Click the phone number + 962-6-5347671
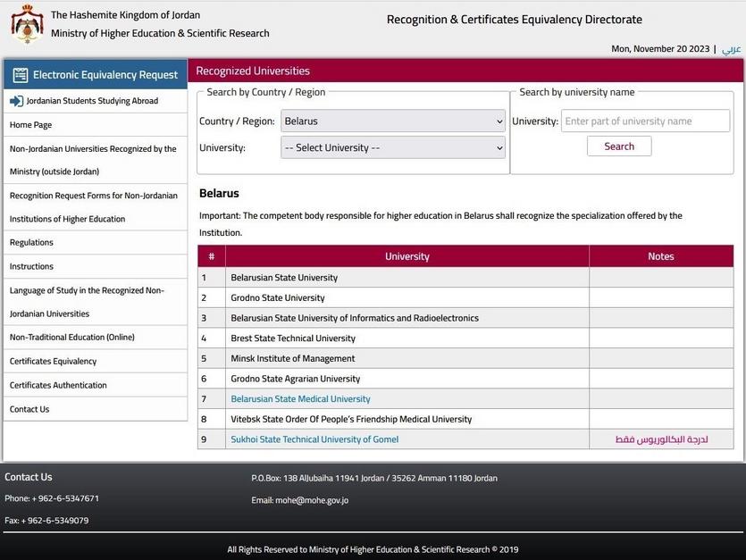Viewport: 746px width, 560px height. 63,498
